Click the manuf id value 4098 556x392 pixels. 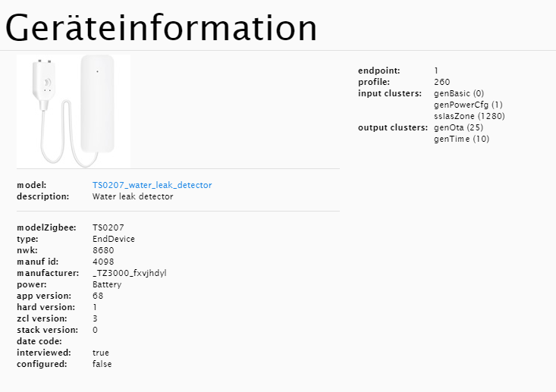click(x=102, y=262)
